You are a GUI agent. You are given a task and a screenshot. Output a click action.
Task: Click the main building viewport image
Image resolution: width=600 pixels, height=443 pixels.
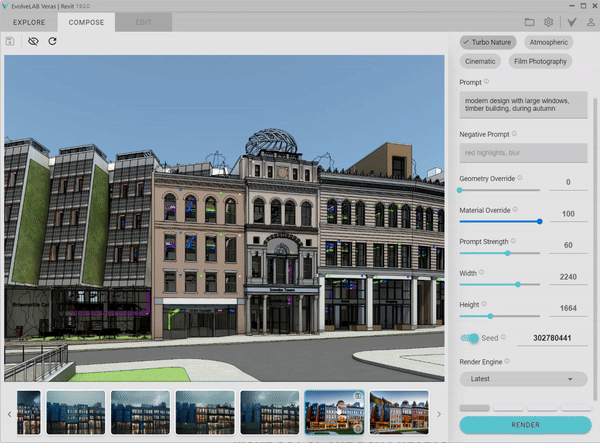click(224, 218)
